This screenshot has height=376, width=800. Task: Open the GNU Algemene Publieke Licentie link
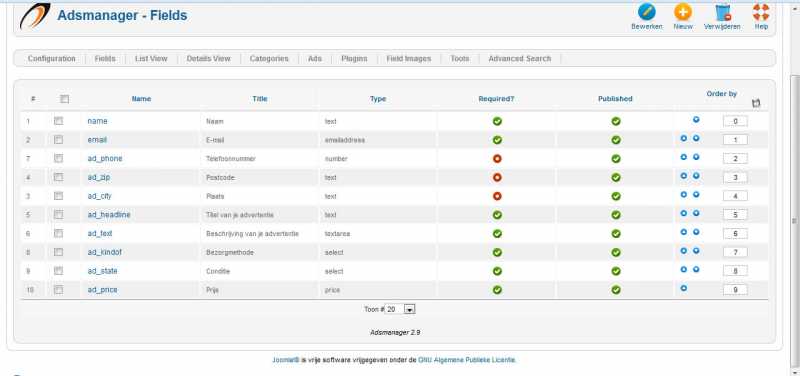(x=467, y=360)
